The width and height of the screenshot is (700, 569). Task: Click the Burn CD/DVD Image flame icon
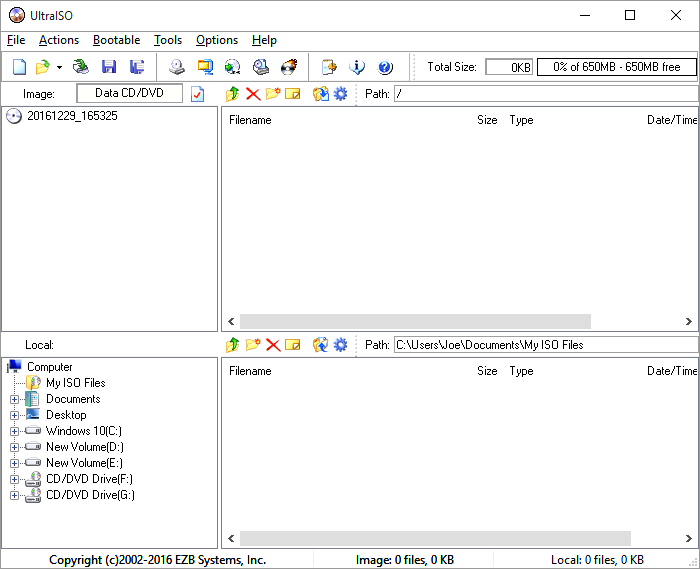[289, 67]
